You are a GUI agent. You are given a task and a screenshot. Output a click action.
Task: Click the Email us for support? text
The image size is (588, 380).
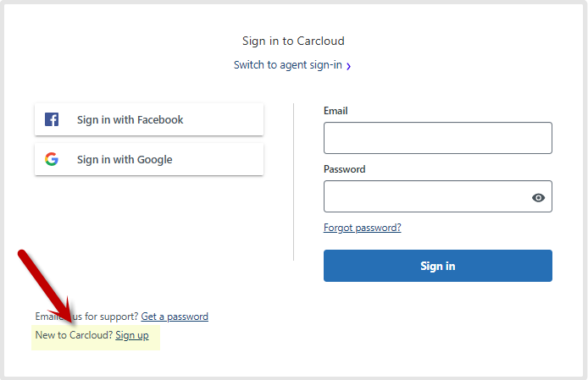(86, 317)
